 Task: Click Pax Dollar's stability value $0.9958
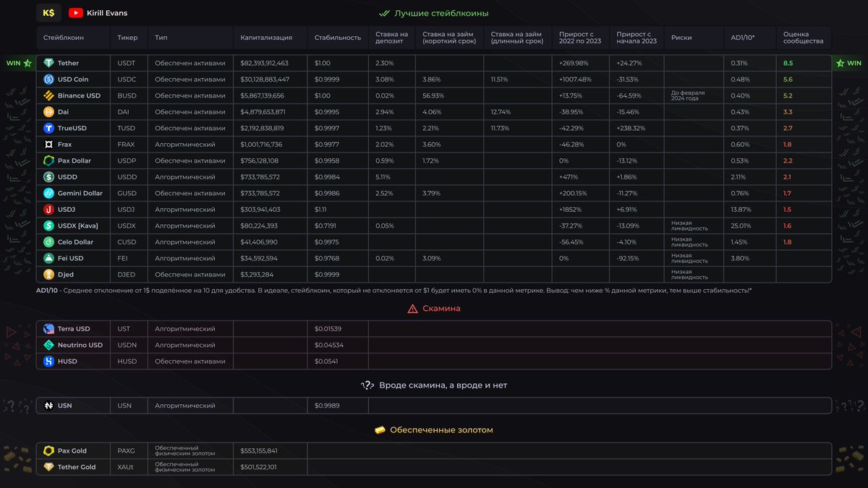point(327,160)
